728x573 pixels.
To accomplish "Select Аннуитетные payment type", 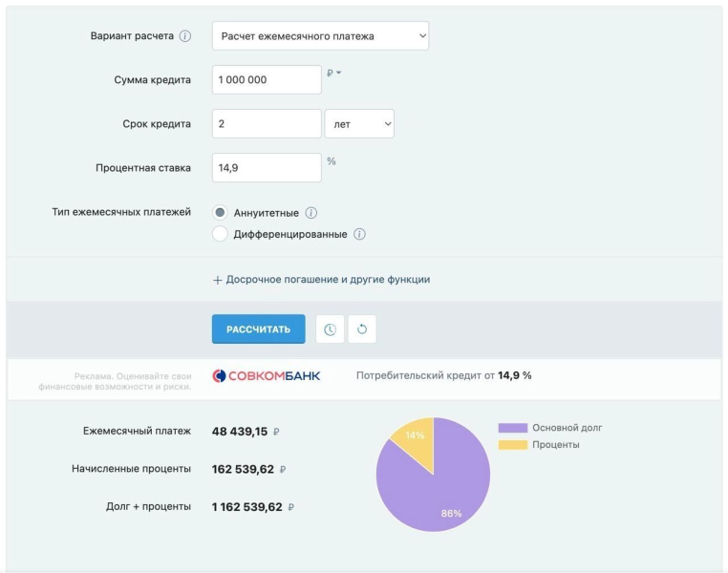I will point(221,213).
